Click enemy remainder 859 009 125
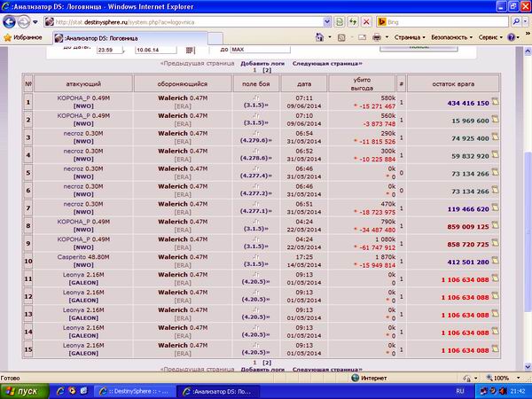This screenshot has height=399, width=532. point(468,227)
